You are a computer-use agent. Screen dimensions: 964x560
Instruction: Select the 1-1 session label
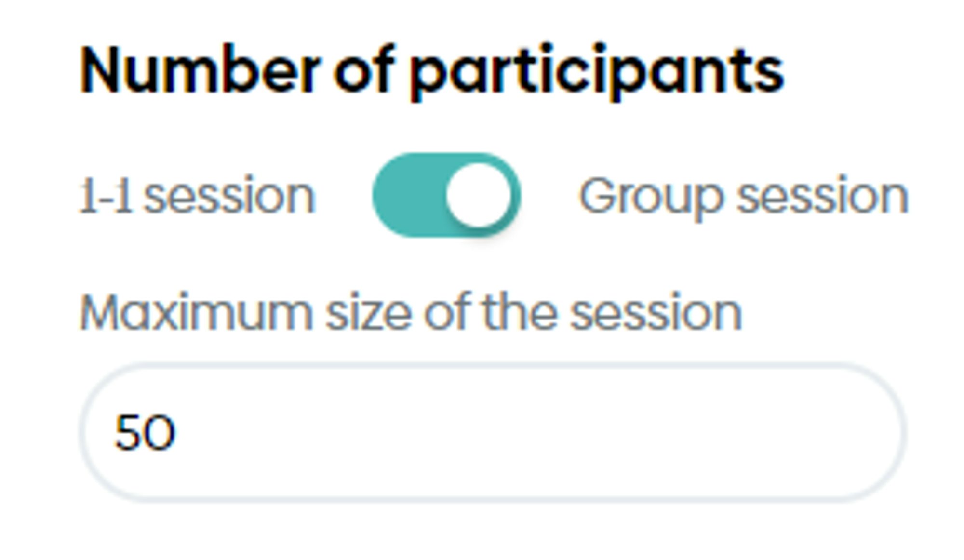pos(197,196)
